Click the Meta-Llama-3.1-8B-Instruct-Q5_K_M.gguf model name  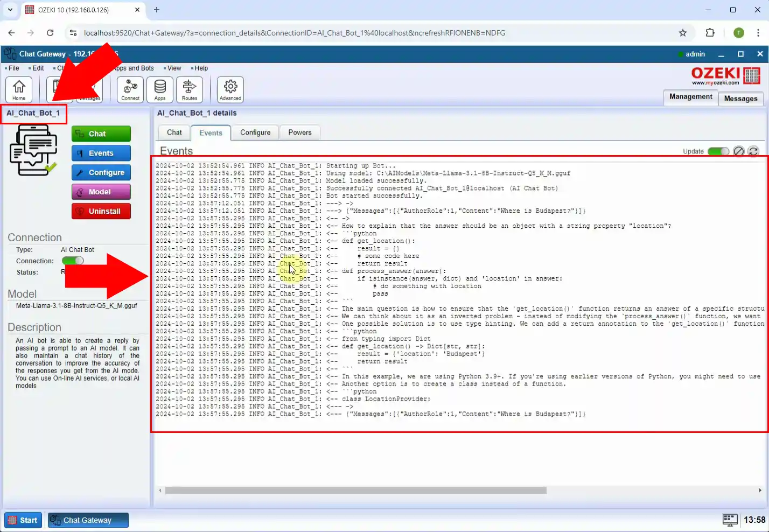tap(76, 305)
